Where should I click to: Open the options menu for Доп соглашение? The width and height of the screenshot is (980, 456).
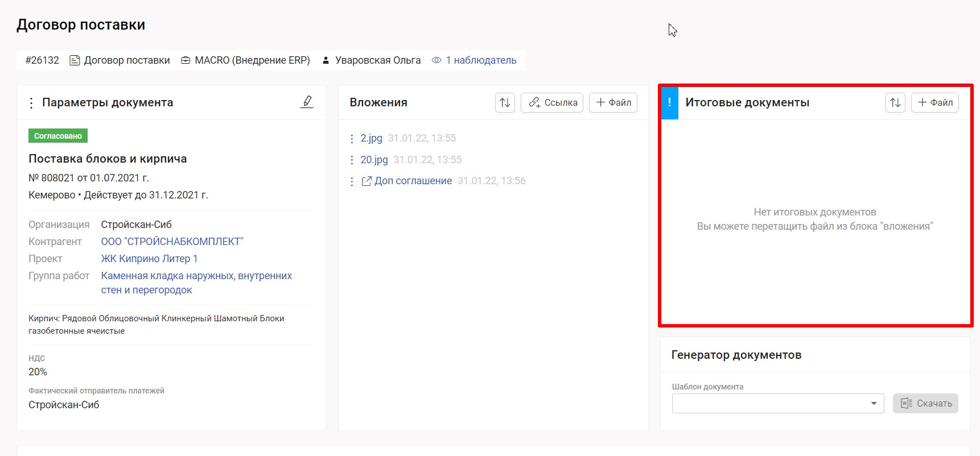click(352, 181)
